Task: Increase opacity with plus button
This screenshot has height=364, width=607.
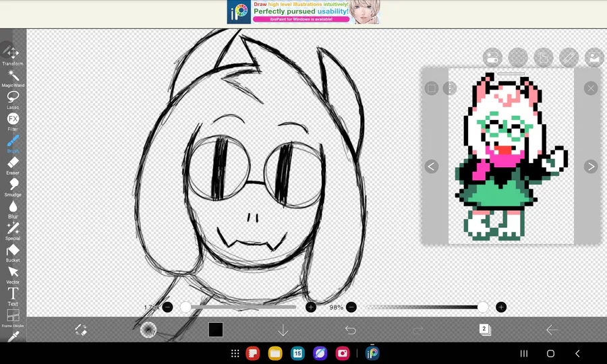Action: coord(501,307)
